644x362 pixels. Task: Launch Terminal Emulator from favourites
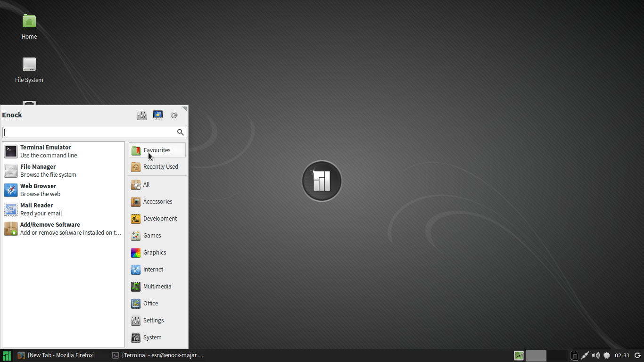(x=63, y=151)
